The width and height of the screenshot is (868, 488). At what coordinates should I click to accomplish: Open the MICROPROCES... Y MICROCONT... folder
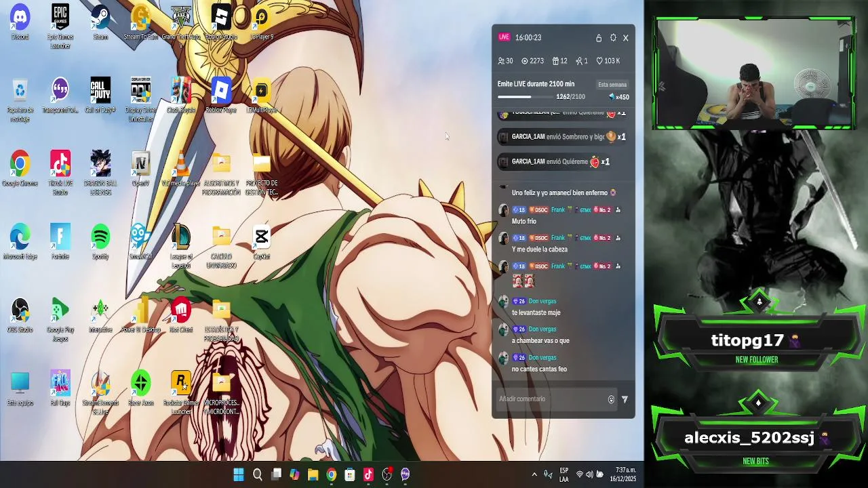coord(221,393)
